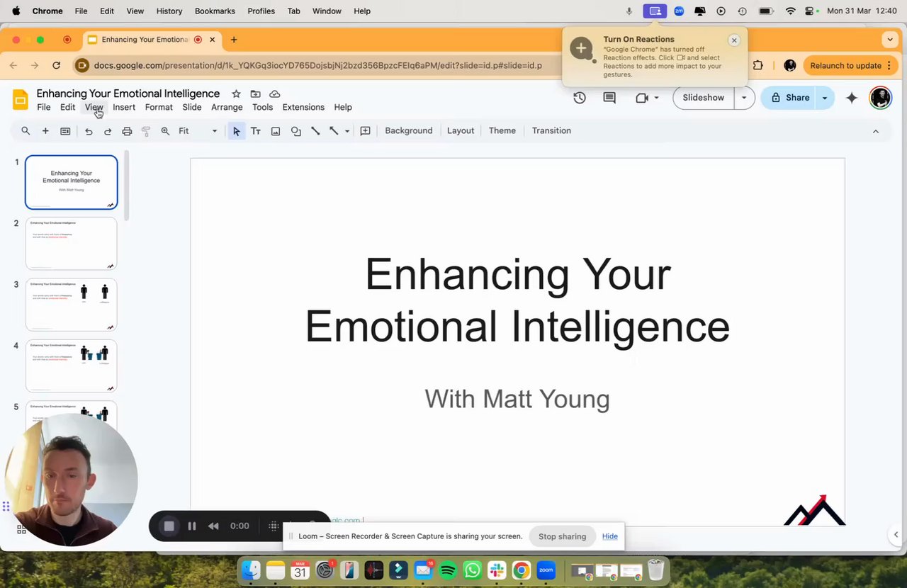Open the Slide menu

pos(192,107)
